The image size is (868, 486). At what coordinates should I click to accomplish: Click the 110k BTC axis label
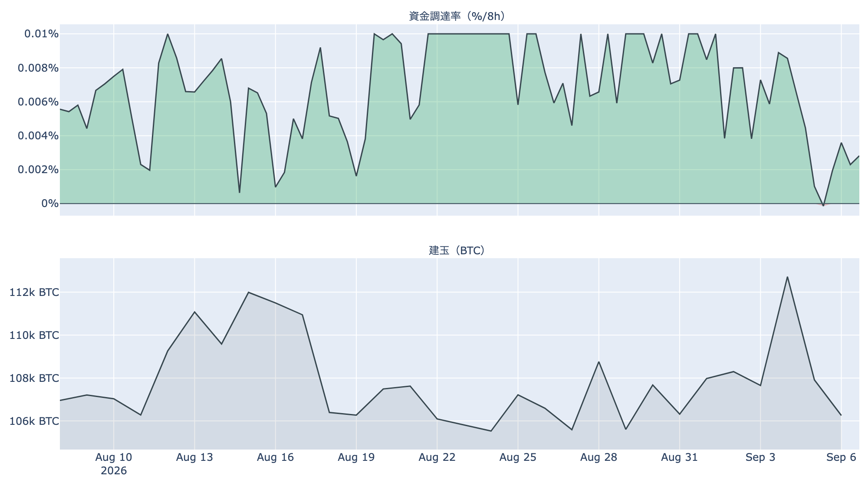34,335
